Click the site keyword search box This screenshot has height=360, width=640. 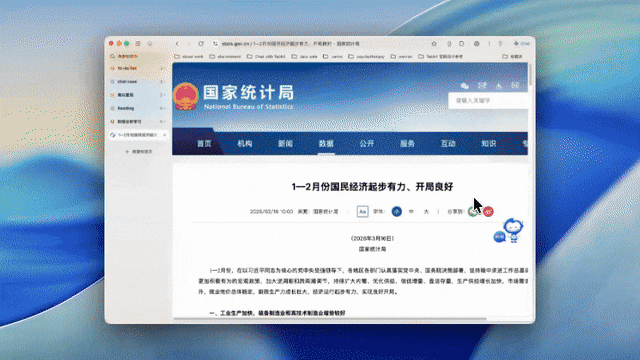tap(488, 100)
